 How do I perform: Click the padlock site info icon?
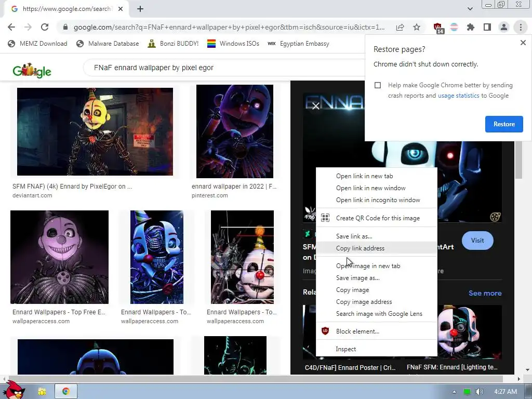65,27
